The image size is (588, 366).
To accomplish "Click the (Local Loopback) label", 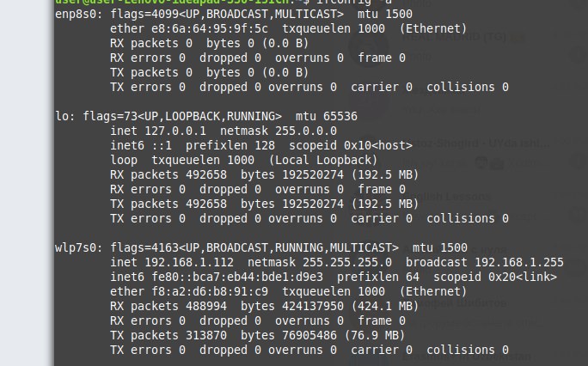I will pyautogui.click(x=323, y=160).
